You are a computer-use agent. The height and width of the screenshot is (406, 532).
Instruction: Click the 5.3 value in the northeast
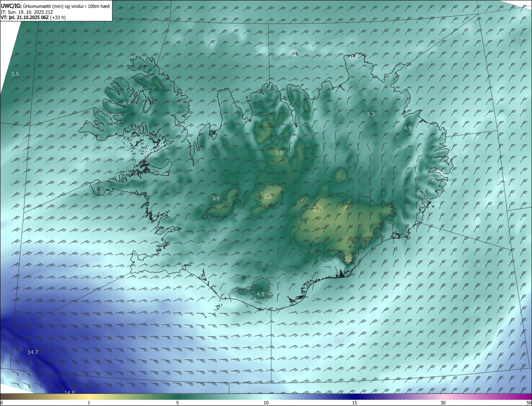[371, 114]
